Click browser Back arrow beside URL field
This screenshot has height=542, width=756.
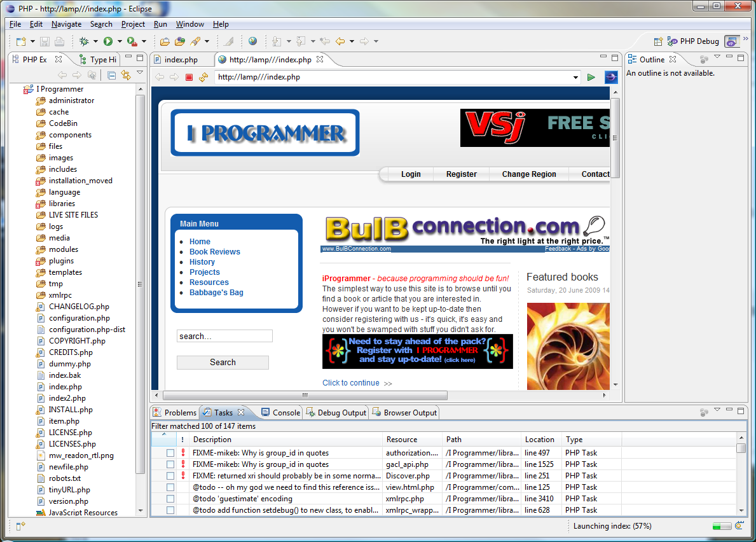(160, 77)
